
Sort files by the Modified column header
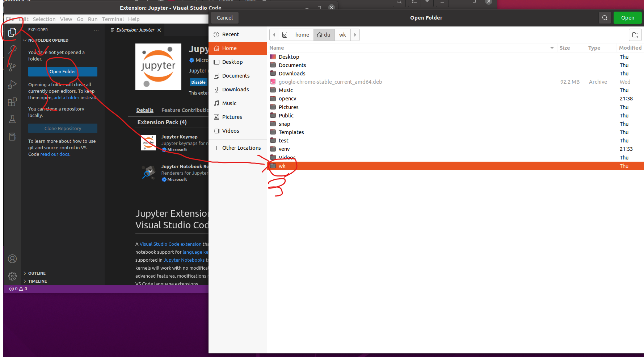(630, 48)
